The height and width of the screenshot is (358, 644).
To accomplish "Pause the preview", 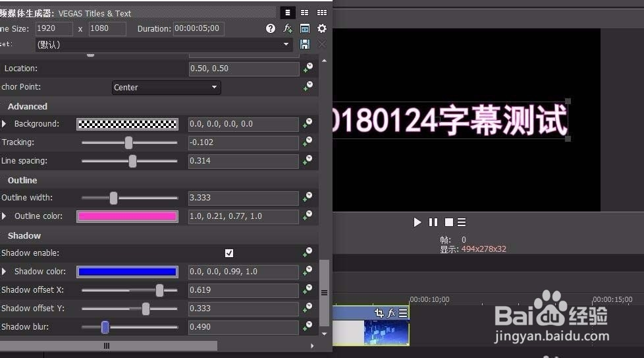I will click(x=433, y=222).
